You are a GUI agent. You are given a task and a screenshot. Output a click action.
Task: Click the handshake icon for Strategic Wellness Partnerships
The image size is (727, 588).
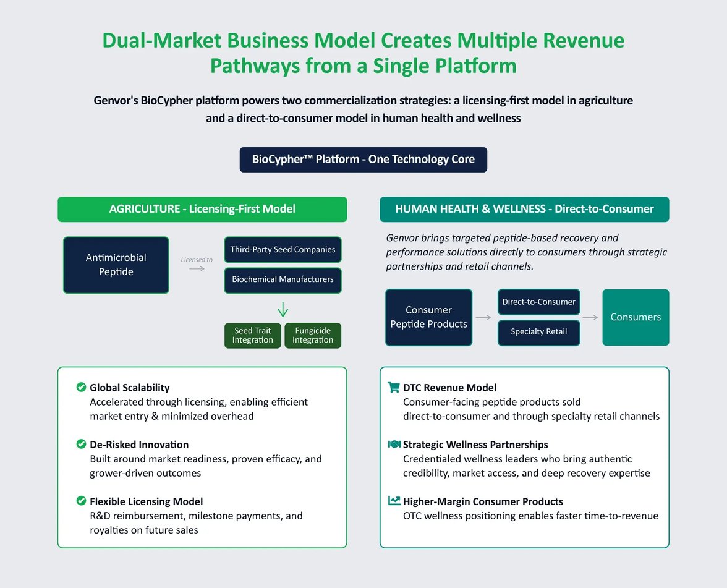tap(394, 444)
